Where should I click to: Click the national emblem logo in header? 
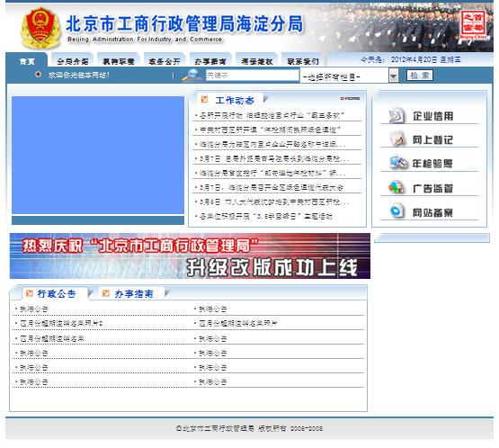pyautogui.click(x=40, y=28)
